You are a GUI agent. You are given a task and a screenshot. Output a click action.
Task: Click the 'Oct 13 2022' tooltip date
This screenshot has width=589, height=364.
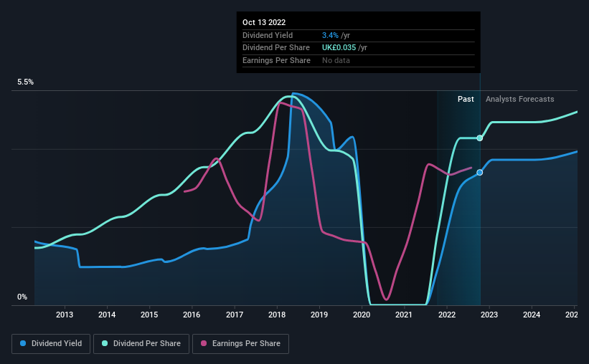[264, 22]
